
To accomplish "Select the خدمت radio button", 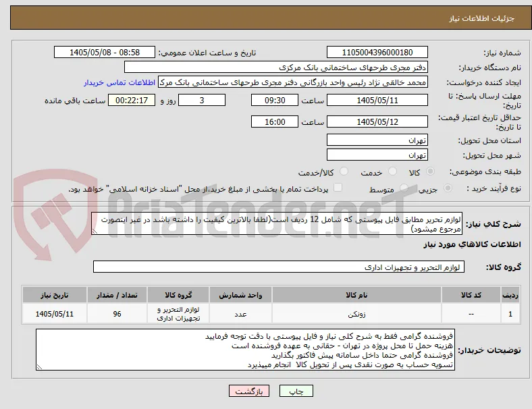I will 392,171.
